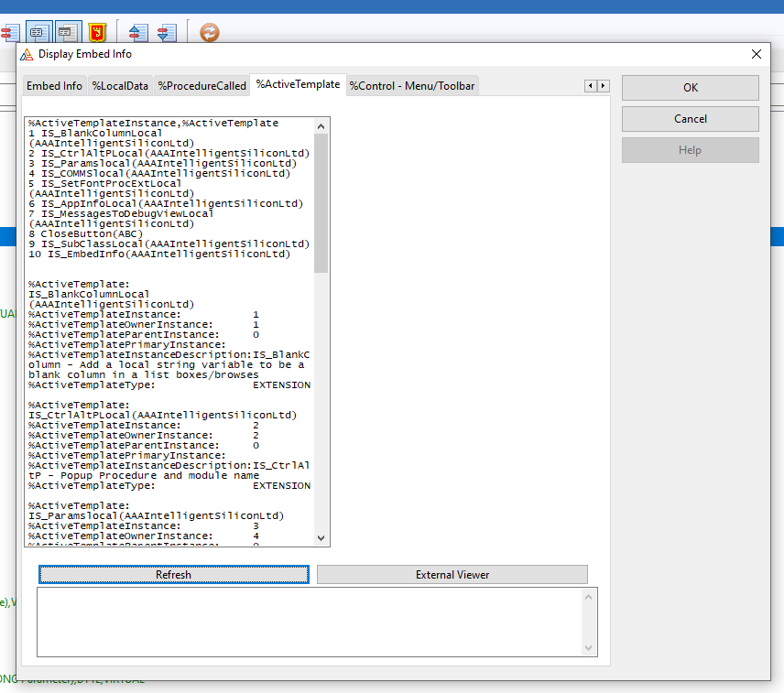The height and width of the screenshot is (693, 784).
Task: Click the Cancel button
Action: (690, 119)
